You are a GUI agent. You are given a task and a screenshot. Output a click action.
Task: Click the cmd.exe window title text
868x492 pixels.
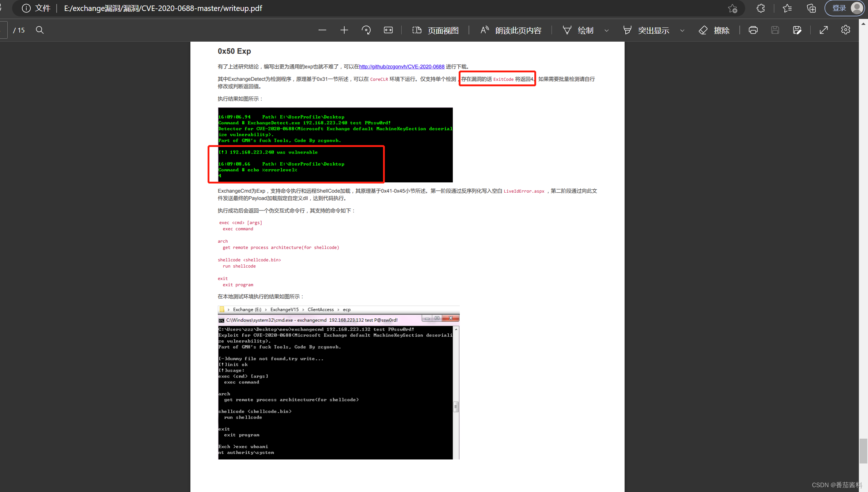point(312,320)
